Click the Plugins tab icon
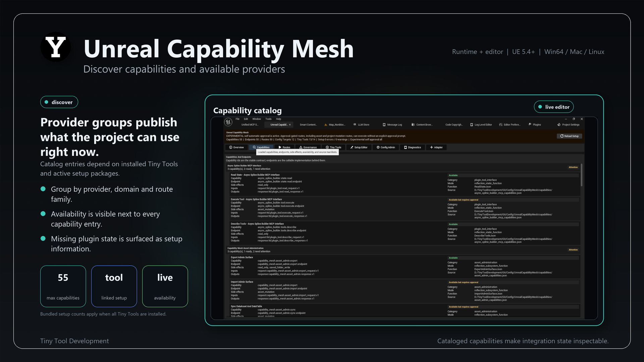This screenshot has width=644, height=362. tap(530, 125)
